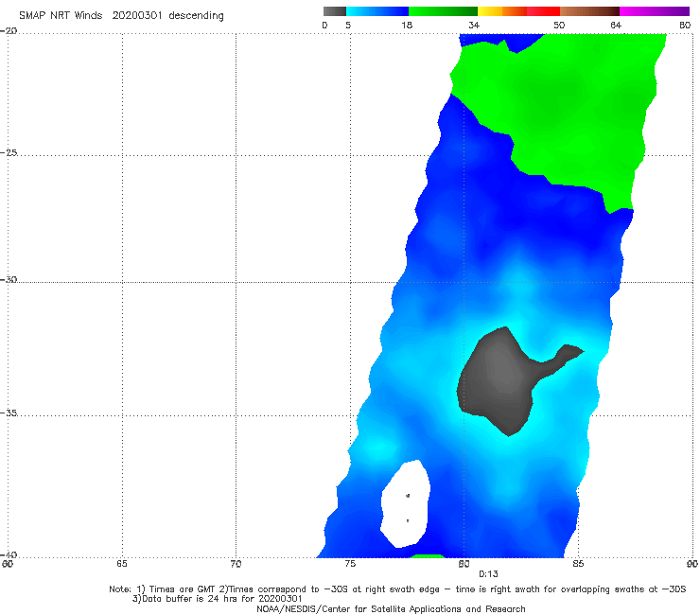Viewport: 700px width, 615px height.
Task: Click the color scale label '5'
Action: coord(348,25)
